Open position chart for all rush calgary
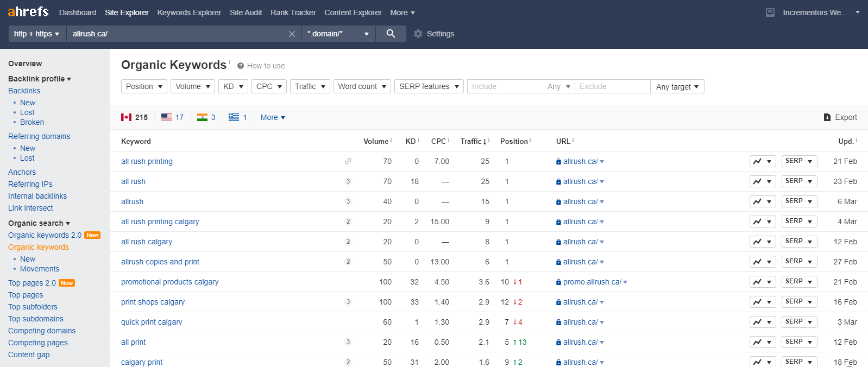The image size is (868, 367). [x=763, y=242]
